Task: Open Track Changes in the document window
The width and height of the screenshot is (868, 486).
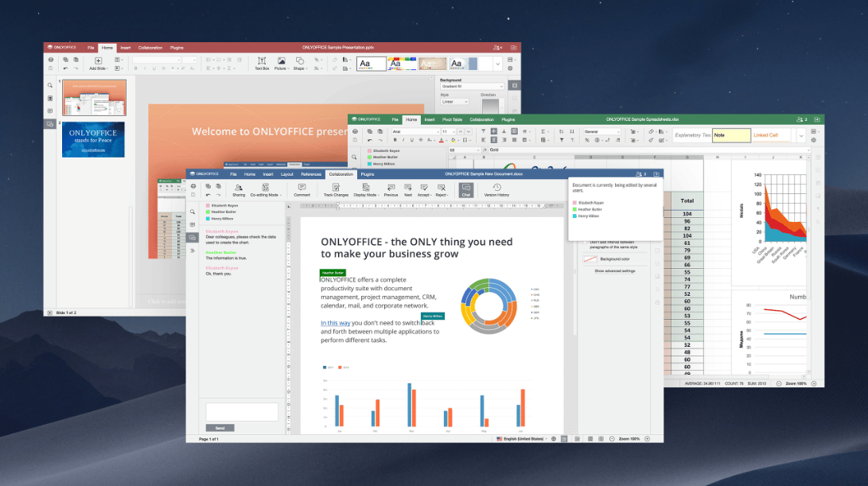Action: point(336,190)
